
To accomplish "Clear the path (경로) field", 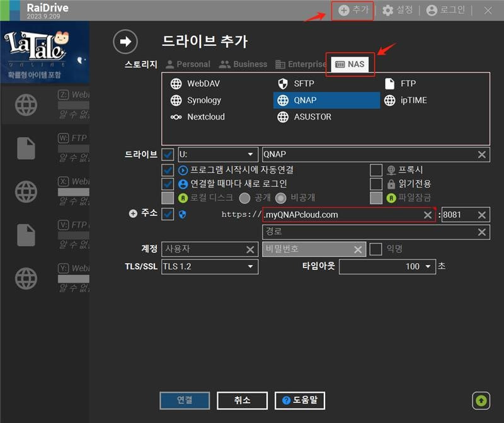I will (481, 232).
